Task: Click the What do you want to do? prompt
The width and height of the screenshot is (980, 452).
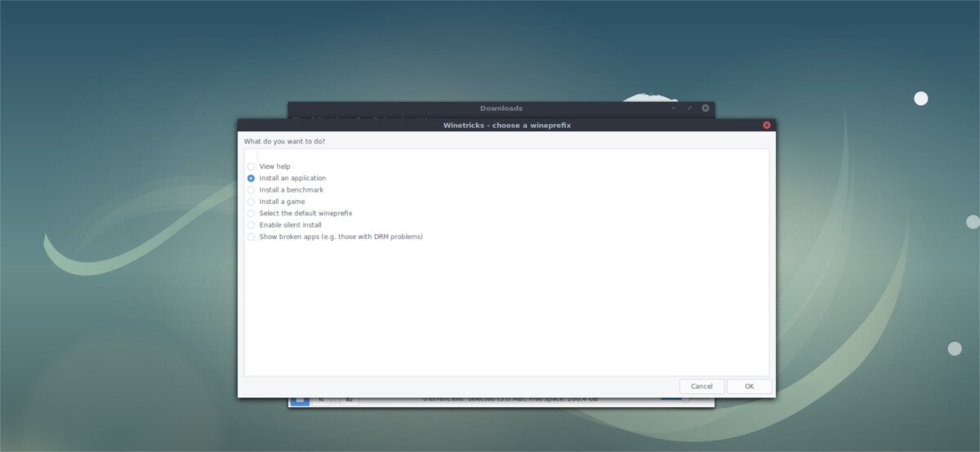Action: click(x=284, y=141)
